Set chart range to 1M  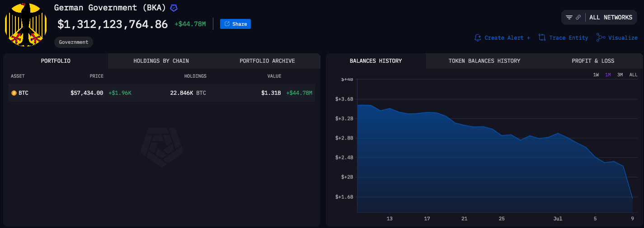pos(608,75)
